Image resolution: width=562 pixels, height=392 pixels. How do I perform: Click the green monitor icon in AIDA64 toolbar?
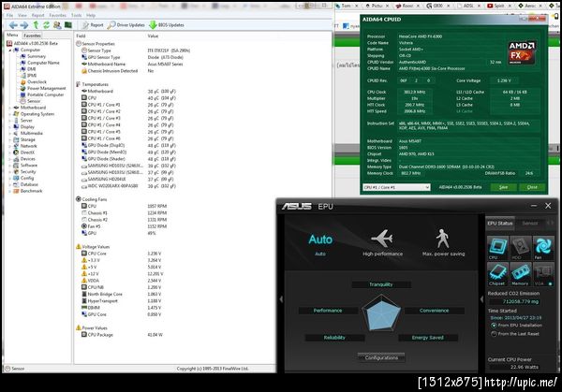(68, 25)
